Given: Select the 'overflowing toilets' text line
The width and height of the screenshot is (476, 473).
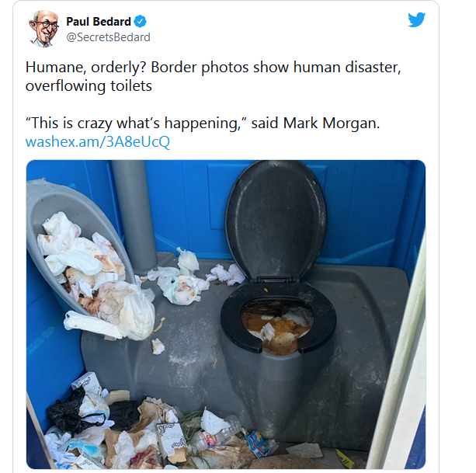Looking at the screenshot, I should click(89, 85).
